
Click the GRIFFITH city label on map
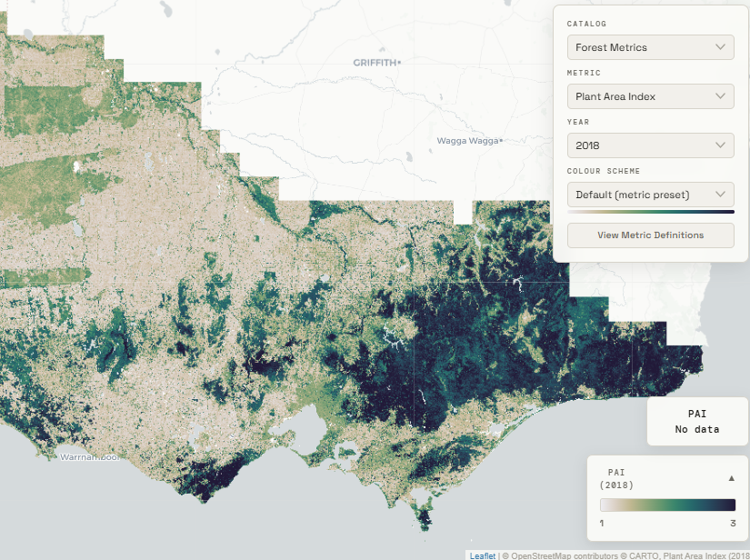(x=376, y=63)
